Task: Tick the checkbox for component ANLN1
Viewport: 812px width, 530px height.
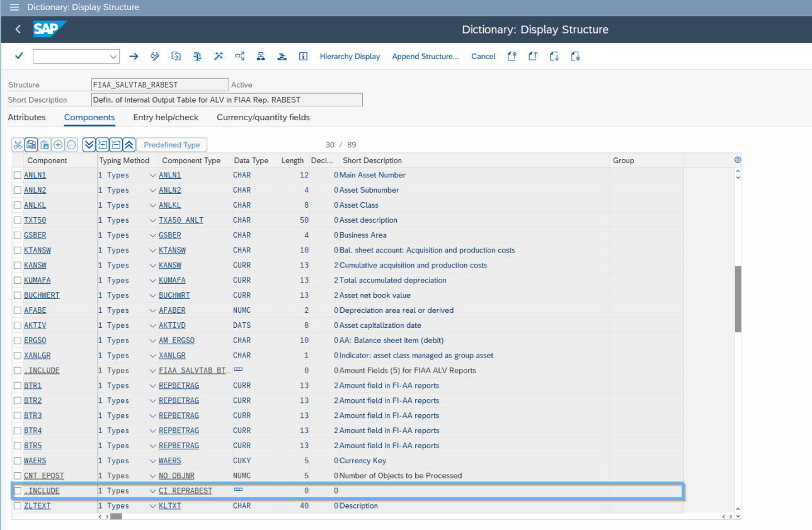Action: (x=18, y=175)
